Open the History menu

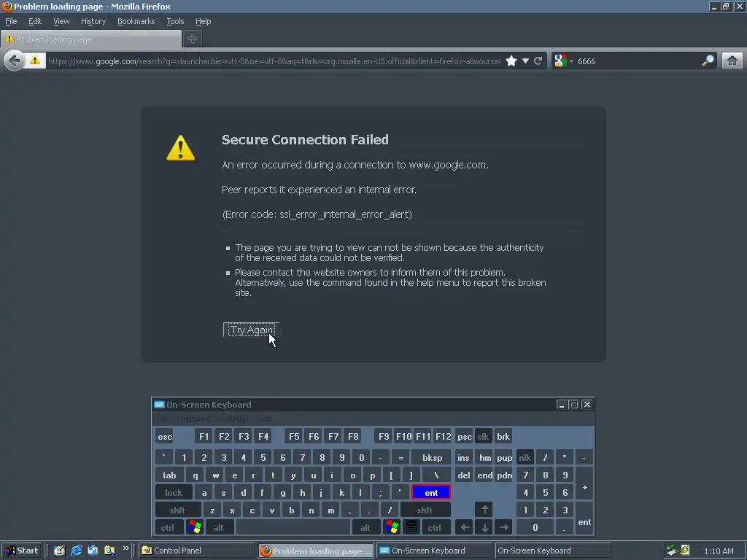[93, 21]
